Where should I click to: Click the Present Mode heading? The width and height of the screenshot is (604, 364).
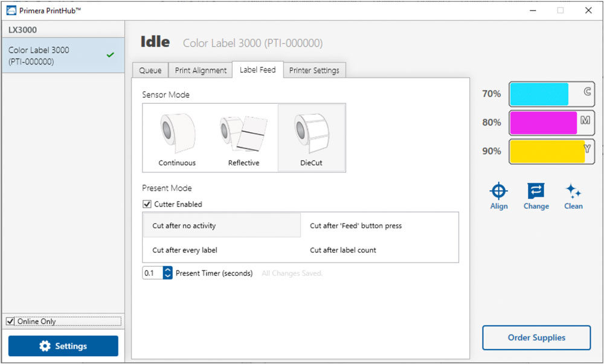pos(167,188)
